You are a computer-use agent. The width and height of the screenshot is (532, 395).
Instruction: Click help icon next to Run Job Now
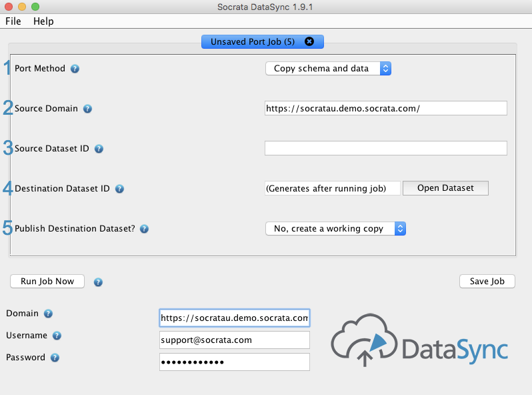pyautogui.click(x=98, y=282)
